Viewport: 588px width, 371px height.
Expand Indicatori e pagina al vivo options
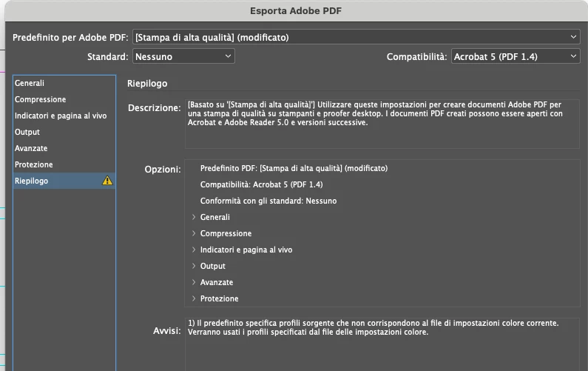point(194,250)
